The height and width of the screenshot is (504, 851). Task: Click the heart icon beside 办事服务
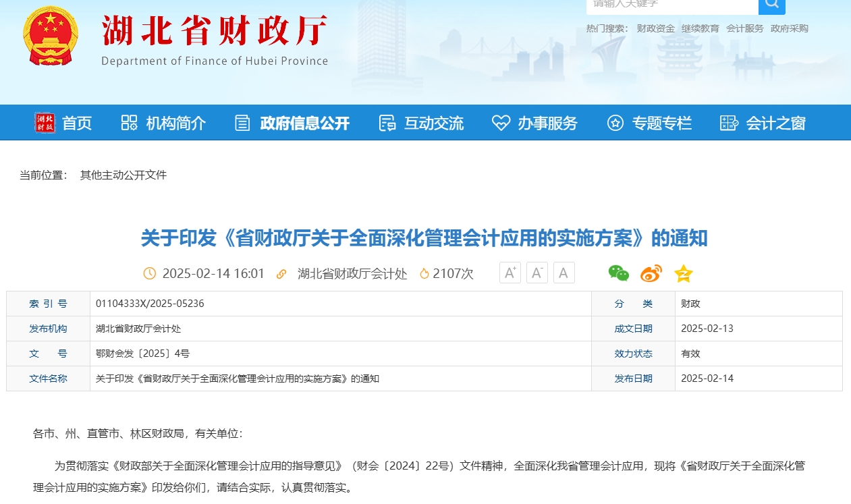click(501, 123)
